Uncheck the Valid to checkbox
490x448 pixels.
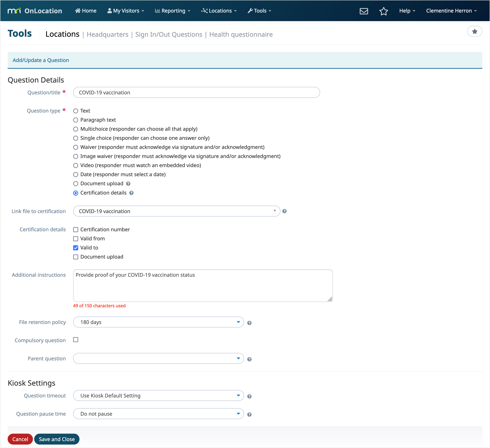(x=76, y=248)
